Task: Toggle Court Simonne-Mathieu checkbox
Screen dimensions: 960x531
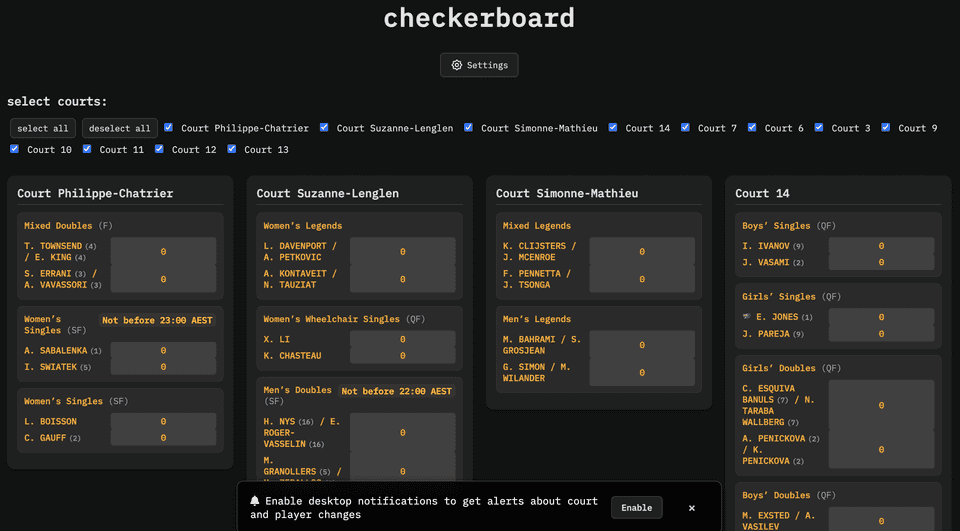Action: [x=468, y=128]
